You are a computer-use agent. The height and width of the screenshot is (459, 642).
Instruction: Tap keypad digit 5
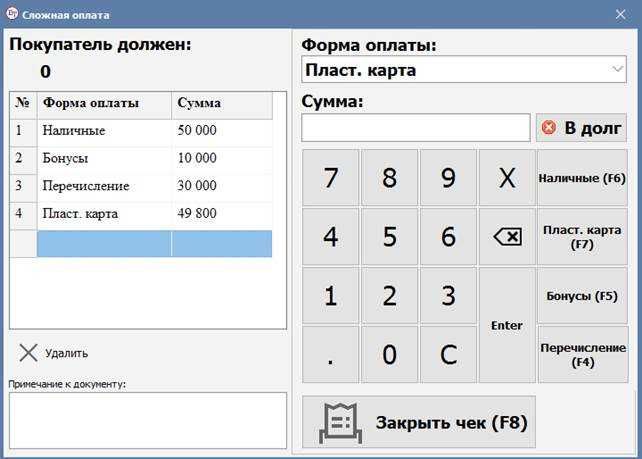[x=389, y=236]
